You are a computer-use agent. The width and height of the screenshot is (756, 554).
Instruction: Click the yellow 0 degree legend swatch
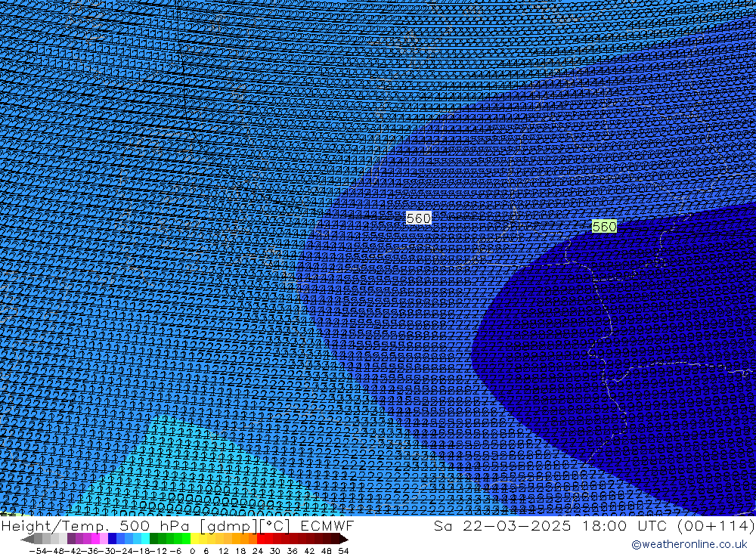point(195,538)
